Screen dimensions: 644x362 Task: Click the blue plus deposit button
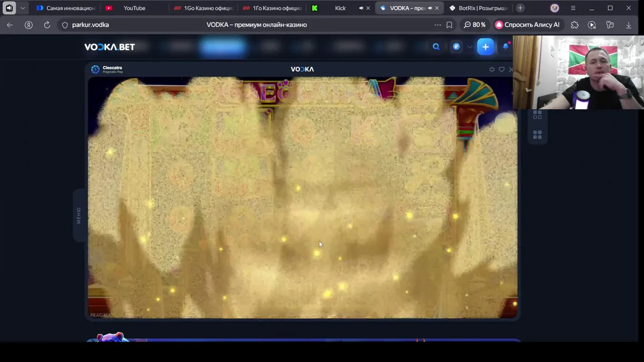click(486, 47)
